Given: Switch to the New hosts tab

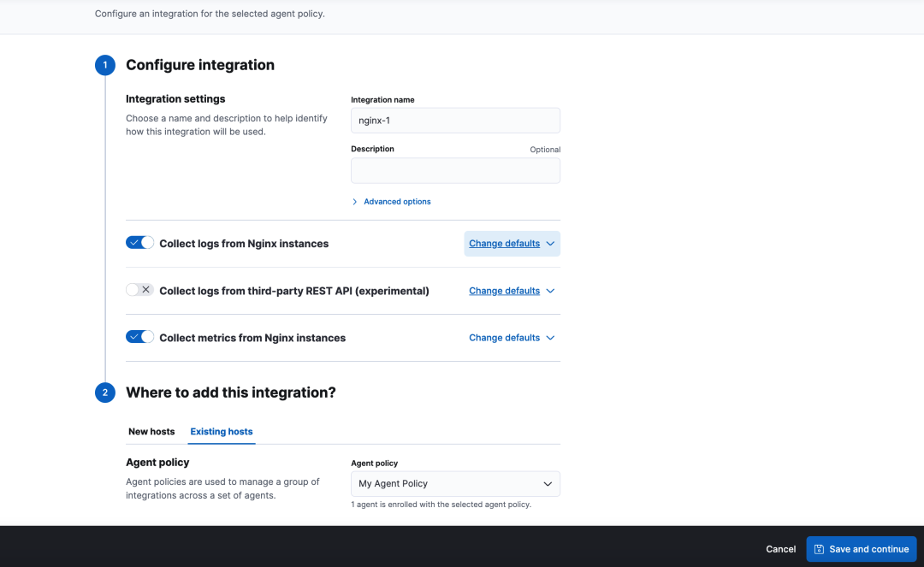Looking at the screenshot, I should tap(151, 432).
